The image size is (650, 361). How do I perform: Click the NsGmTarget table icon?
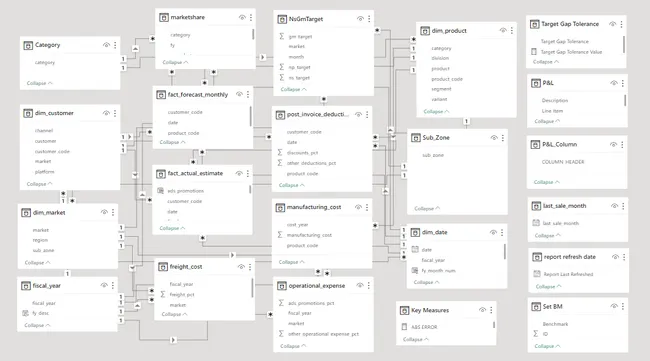tap(282, 19)
